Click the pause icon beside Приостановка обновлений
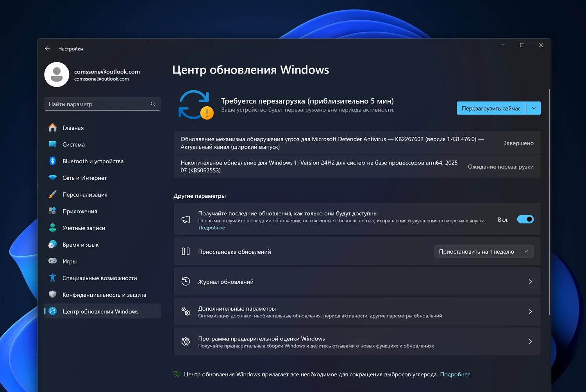586x392 pixels. pos(186,251)
